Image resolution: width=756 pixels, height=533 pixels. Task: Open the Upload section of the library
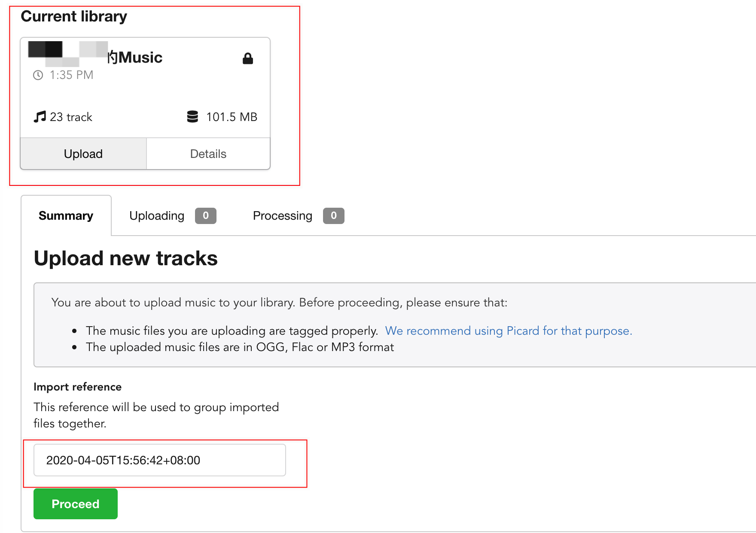[83, 154]
